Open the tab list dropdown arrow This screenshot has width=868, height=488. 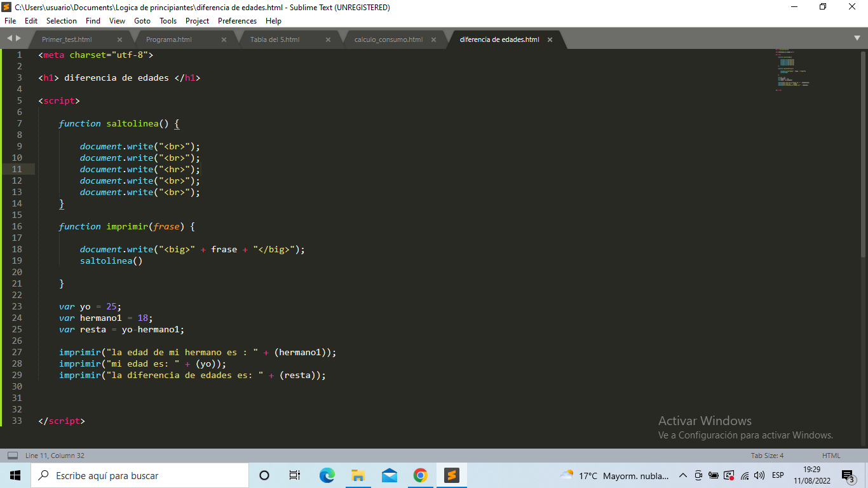coord(857,39)
